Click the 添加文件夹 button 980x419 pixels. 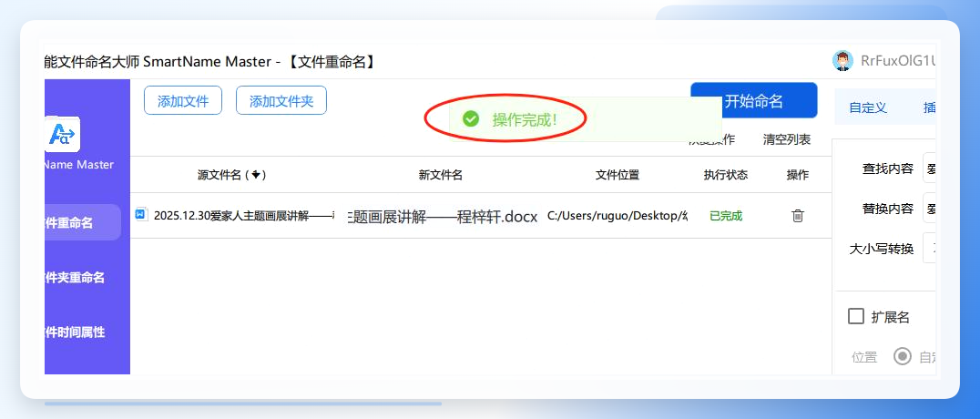[x=281, y=101]
